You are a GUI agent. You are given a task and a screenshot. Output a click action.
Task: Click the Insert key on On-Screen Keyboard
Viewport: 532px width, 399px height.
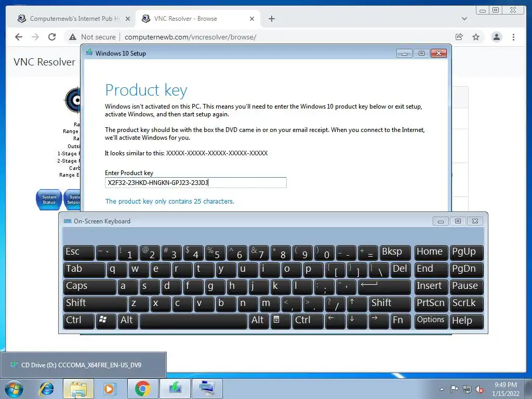click(431, 287)
